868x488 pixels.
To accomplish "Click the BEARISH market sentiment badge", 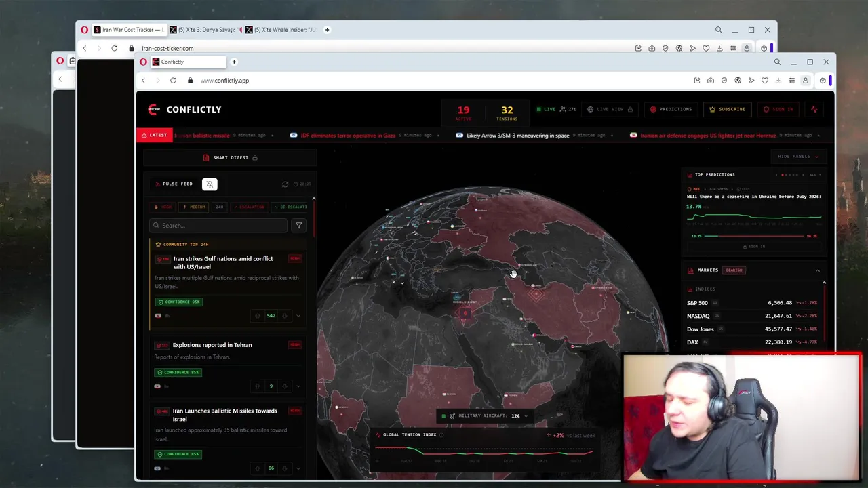I will tap(734, 270).
